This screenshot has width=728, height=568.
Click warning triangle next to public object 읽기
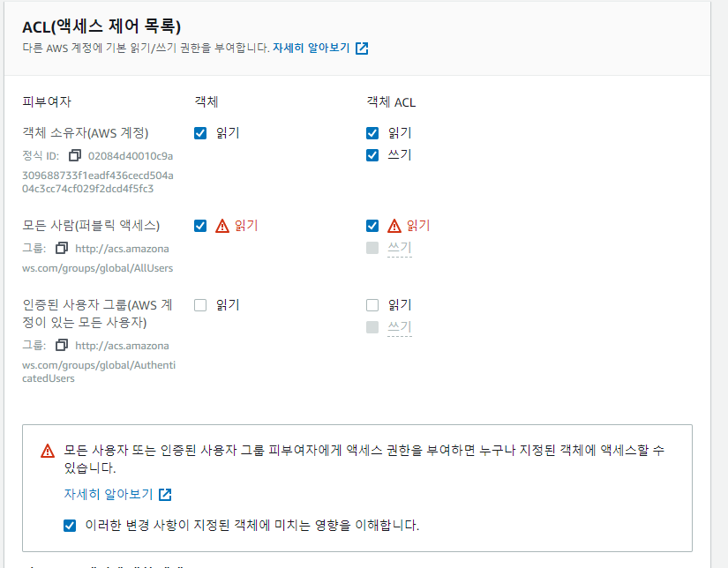tap(222, 226)
